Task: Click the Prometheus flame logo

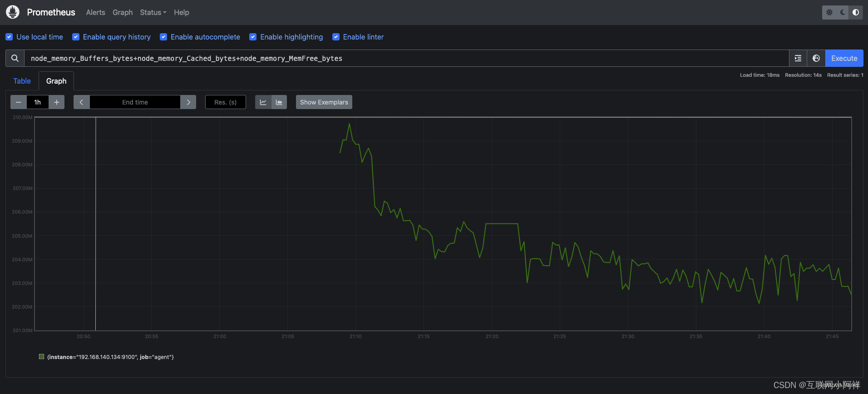Action: [x=13, y=12]
